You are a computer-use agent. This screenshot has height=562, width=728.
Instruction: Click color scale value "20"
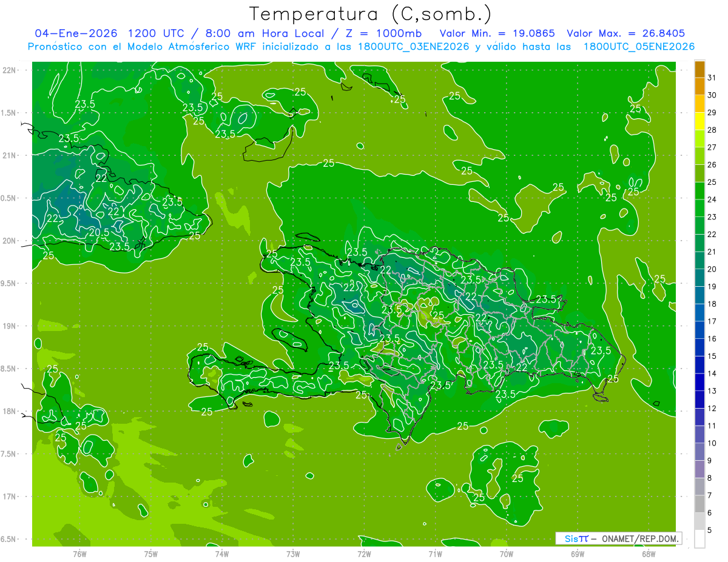point(712,269)
